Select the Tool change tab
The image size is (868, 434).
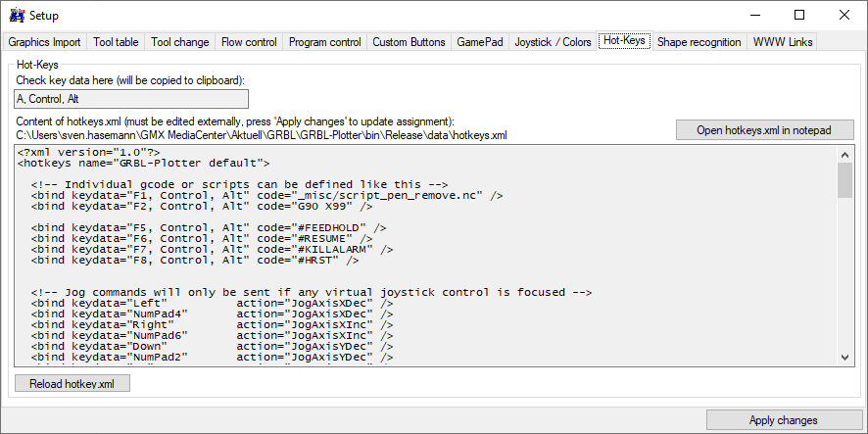[180, 42]
